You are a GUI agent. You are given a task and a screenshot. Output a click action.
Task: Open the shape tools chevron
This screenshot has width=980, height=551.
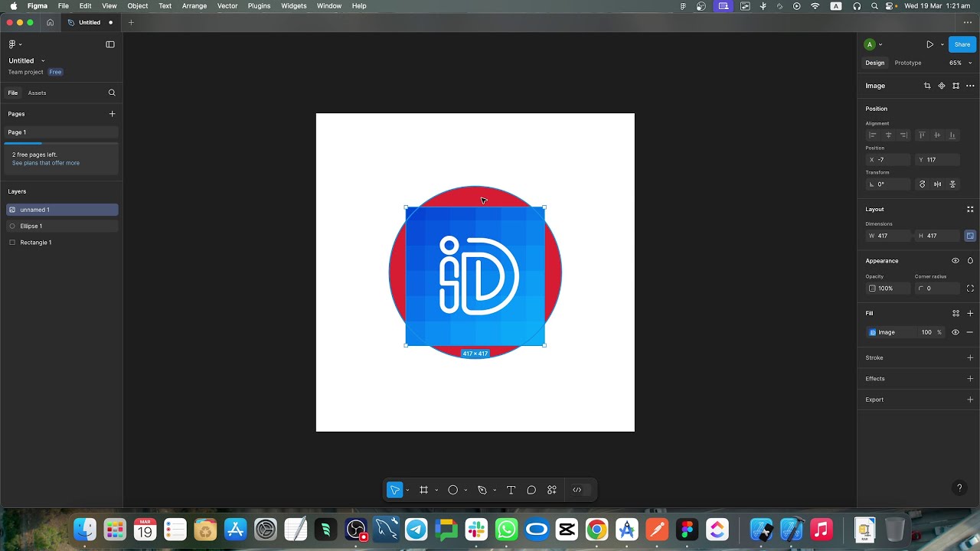pos(465,490)
